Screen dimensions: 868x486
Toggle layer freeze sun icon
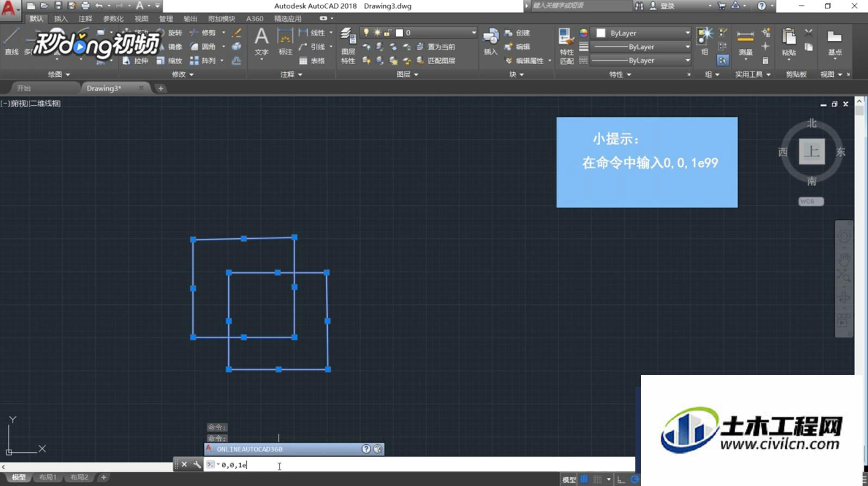(377, 33)
